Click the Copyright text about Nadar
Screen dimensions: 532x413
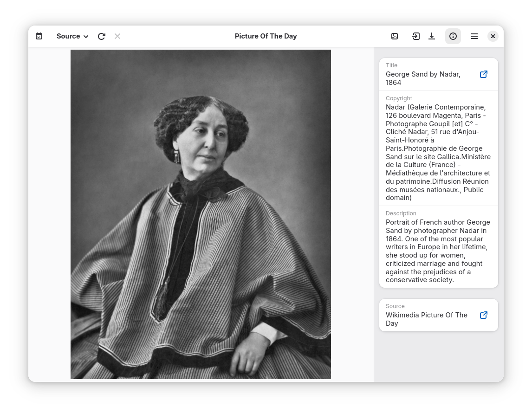[x=438, y=152]
